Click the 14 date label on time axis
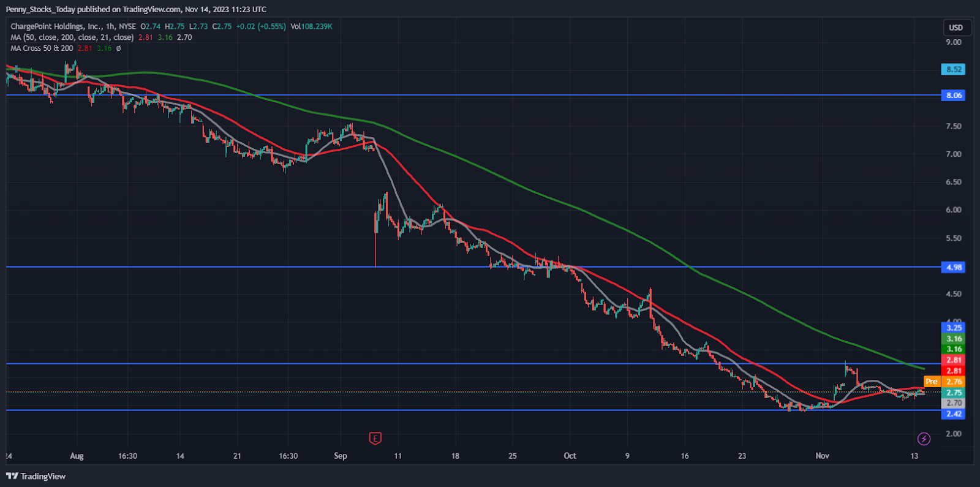The image size is (980, 487). (x=180, y=456)
